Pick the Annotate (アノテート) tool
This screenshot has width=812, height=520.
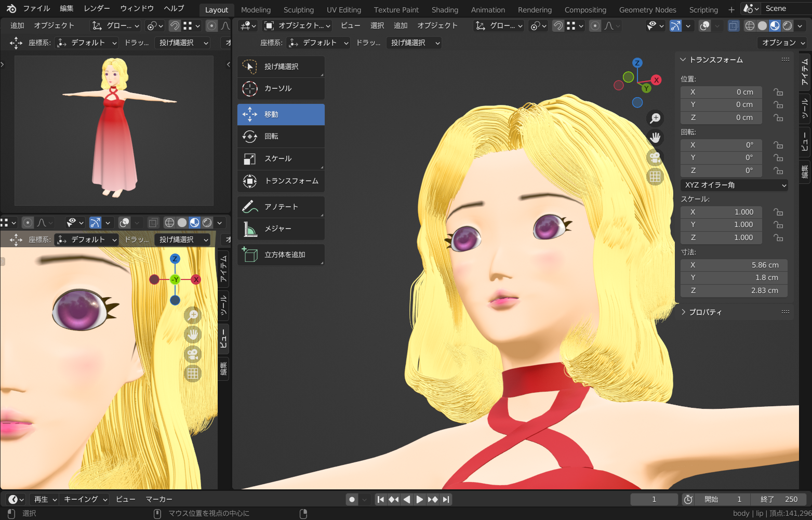(x=281, y=207)
